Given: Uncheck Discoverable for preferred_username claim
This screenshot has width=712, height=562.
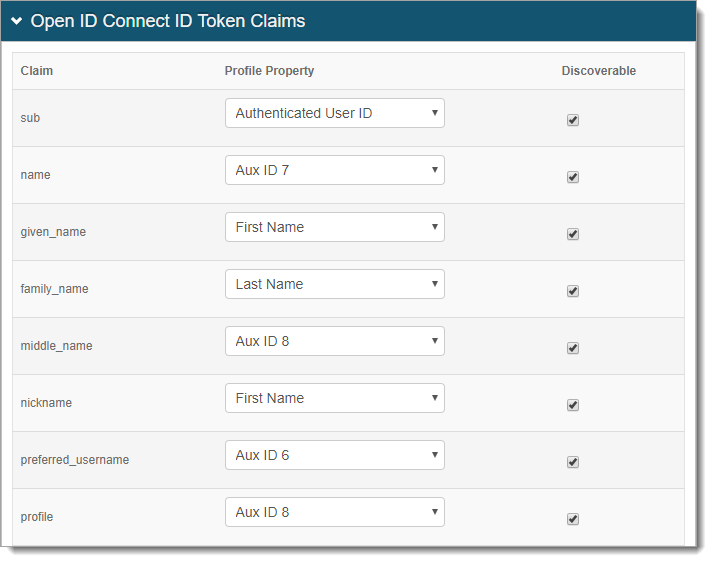Looking at the screenshot, I should pos(573,462).
